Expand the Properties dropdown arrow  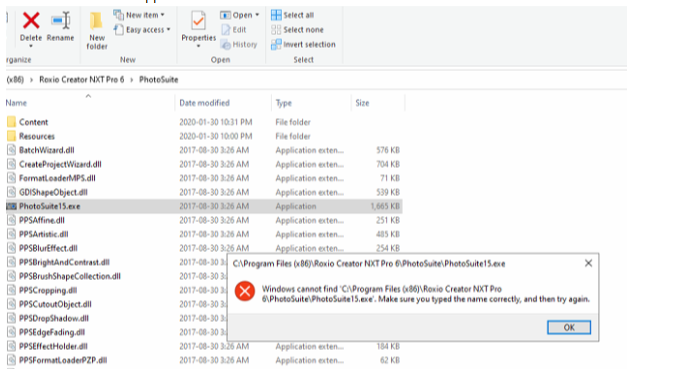[x=198, y=46]
